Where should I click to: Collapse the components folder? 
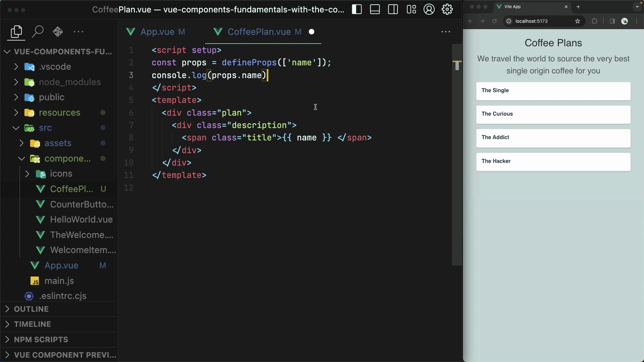(59, 159)
